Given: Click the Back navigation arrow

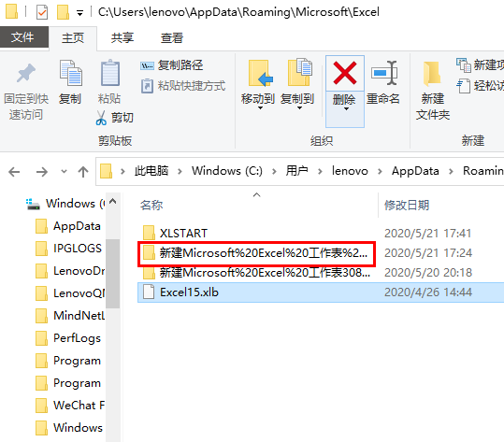Looking at the screenshot, I should (14, 172).
